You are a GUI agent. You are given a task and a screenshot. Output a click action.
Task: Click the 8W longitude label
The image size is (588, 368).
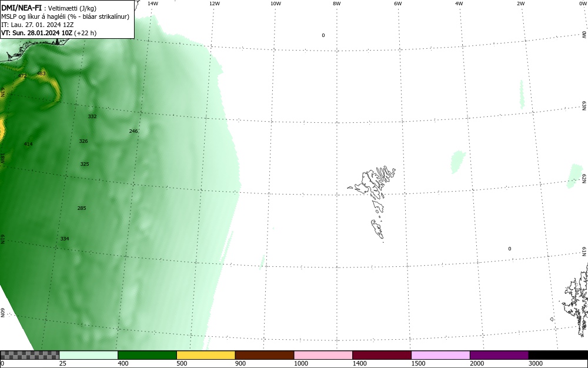(x=337, y=4)
